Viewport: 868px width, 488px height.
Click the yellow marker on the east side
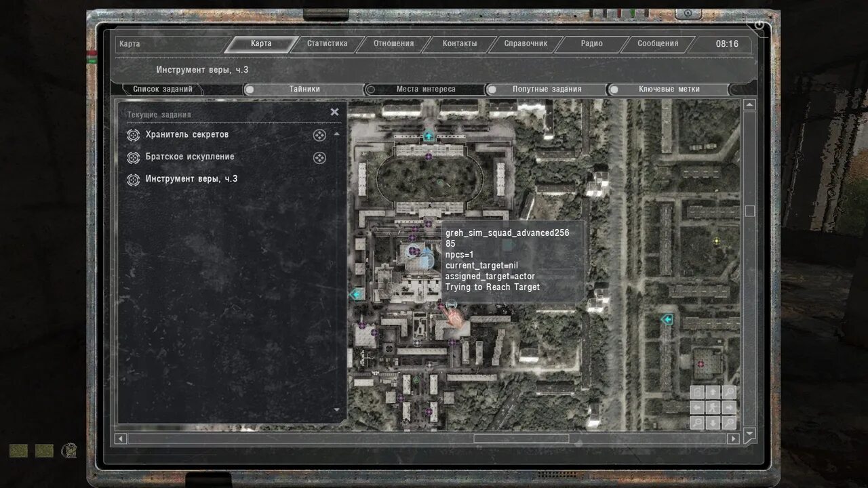click(717, 241)
